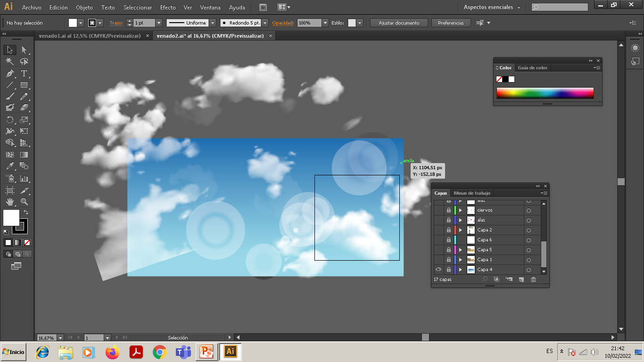Viewport: 644px width, 362px height.
Task: Open the Redondo 5 pt. brush dropdown
Action: click(x=265, y=23)
